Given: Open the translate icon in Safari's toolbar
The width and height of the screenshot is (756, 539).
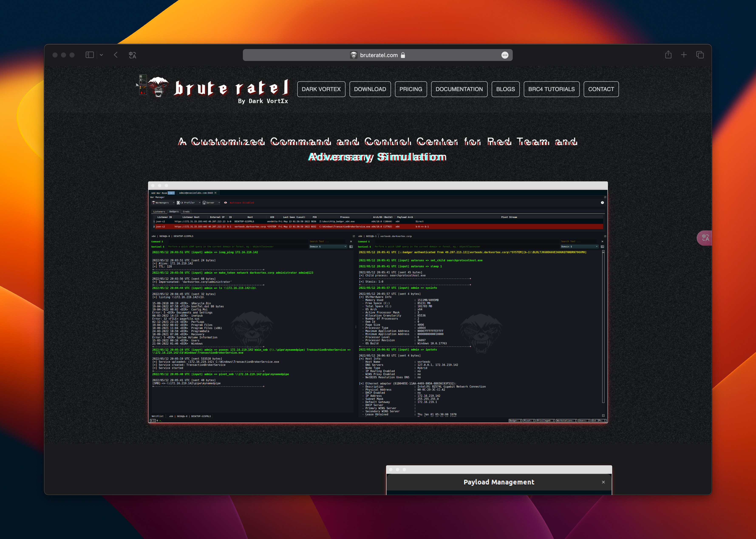Looking at the screenshot, I should (132, 55).
